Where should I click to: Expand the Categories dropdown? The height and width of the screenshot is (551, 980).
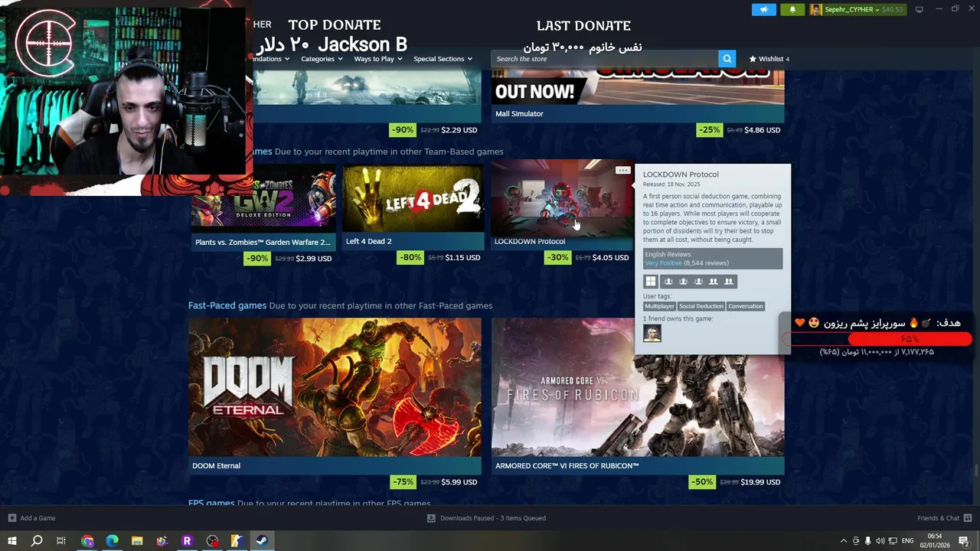[x=322, y=59]
